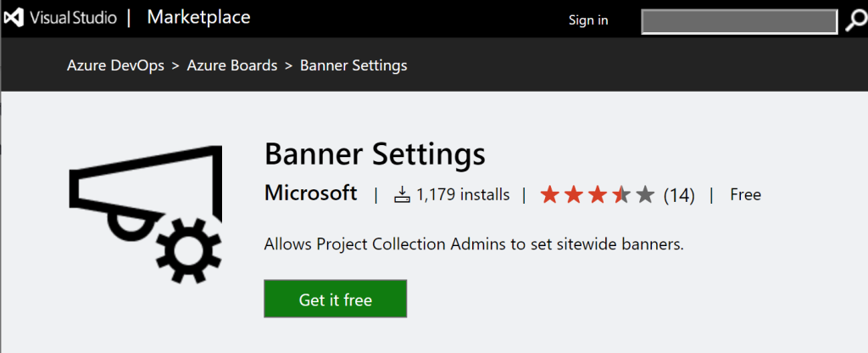
Task: Click the Visual Studio text label
Action: [74, 18]
